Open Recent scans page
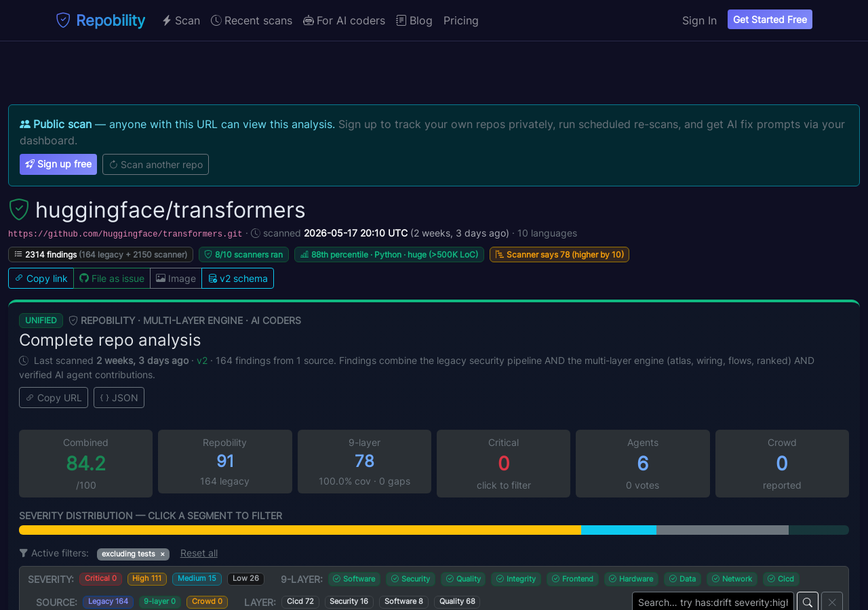Viewport: 868px width, 610px height. click(252, 20)
